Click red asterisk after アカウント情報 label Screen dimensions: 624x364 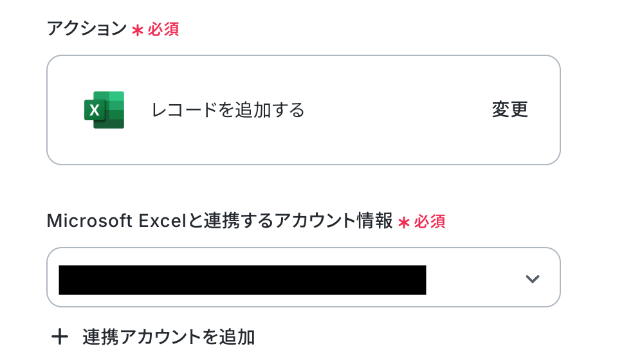click(x=403, y=223)
